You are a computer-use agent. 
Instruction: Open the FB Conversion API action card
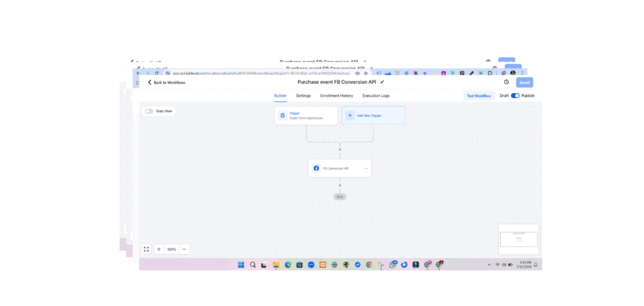coord(340,168)
